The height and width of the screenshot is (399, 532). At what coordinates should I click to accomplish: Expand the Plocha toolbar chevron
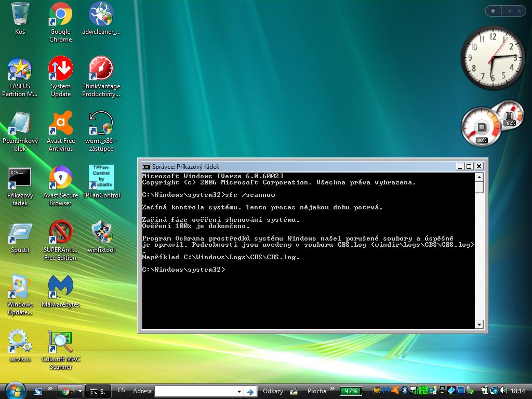332,389
